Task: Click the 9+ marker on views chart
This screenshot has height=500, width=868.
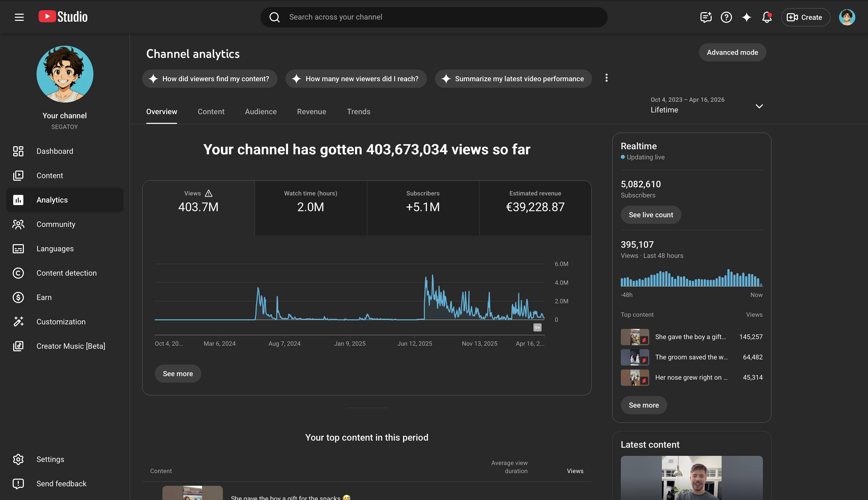Action: click(537, 328)
